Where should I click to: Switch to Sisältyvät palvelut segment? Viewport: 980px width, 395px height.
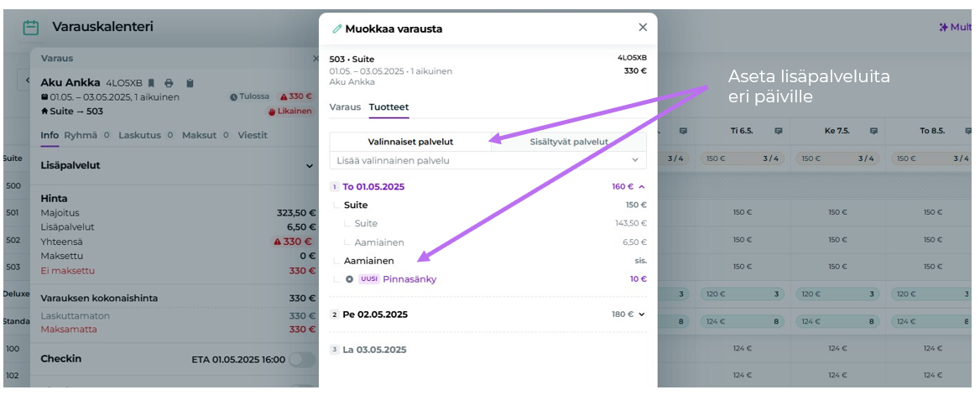pyautogui.click(x=569, y=142)
